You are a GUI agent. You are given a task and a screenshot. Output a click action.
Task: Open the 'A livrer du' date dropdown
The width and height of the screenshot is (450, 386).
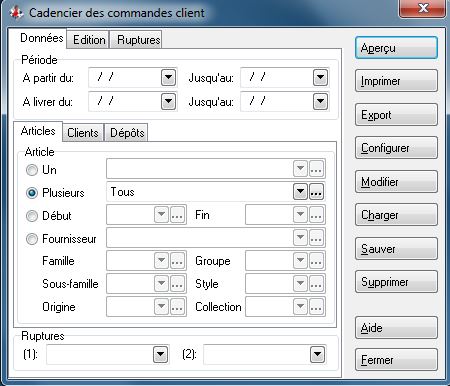168,102
